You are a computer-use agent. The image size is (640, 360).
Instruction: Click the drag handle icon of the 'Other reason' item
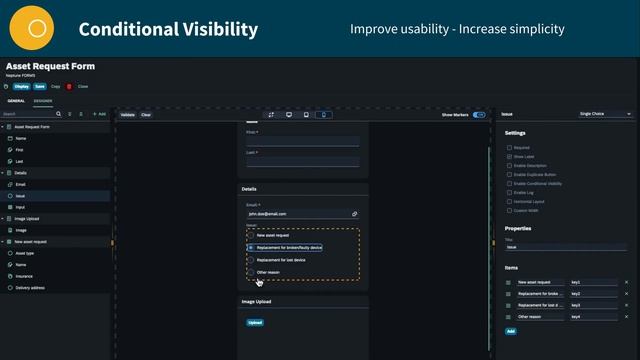coord(508,317)
